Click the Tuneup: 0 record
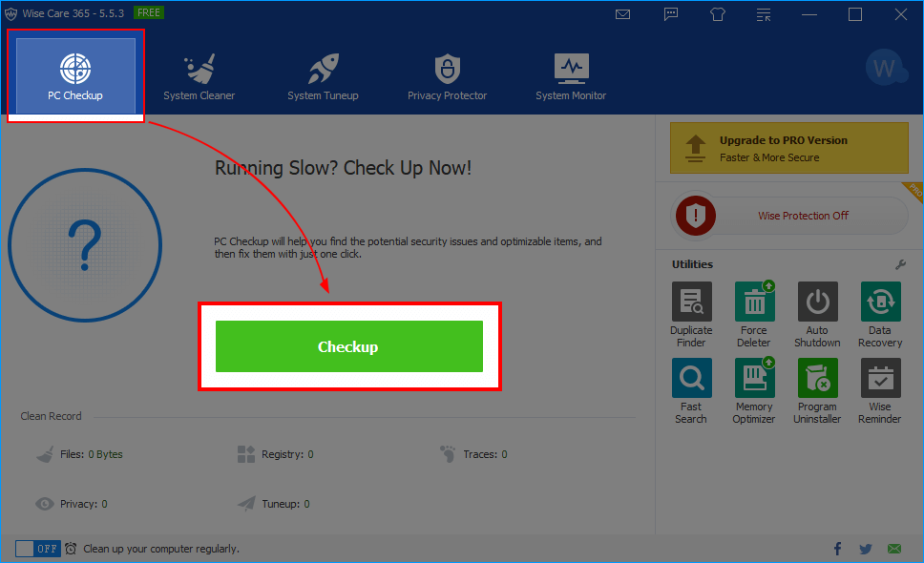This screenshot has height=563, width=924. point(273,504)
